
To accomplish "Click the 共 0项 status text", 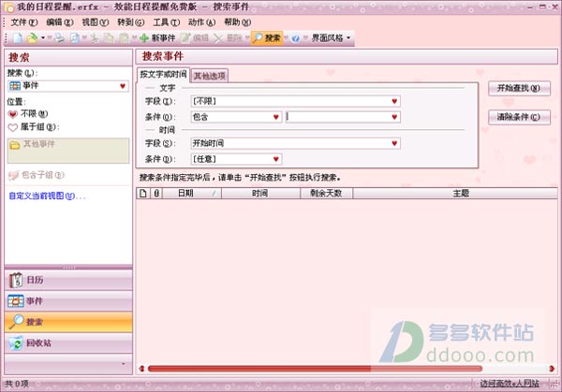I will (x=17, y=384).
